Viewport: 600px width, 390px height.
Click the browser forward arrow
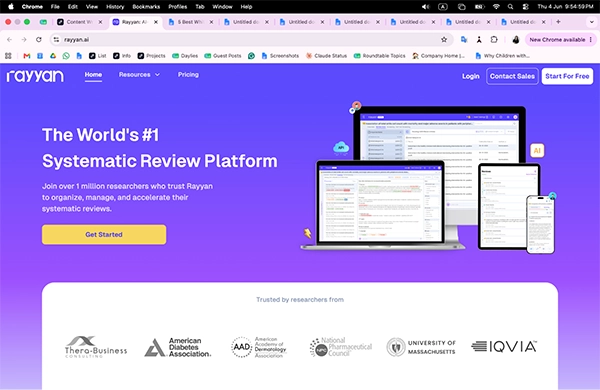coord(24,39)
